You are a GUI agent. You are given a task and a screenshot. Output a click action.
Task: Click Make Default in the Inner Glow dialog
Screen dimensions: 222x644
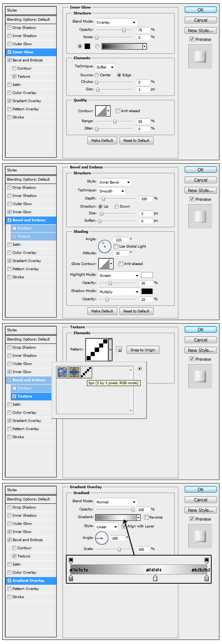[102, 141]
